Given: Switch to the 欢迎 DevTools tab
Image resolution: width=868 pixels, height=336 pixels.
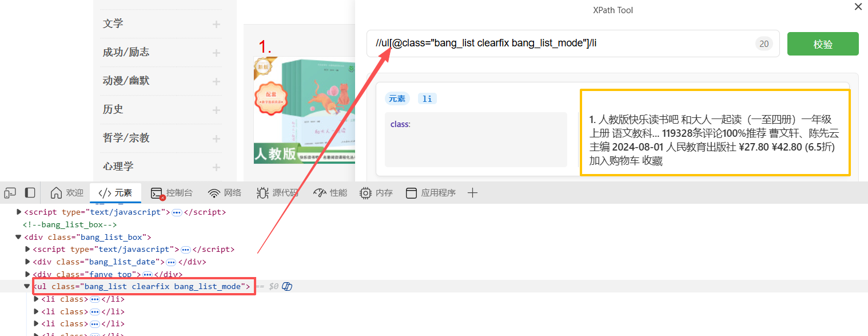Looking at the screenshot, I should coord(67,193).
